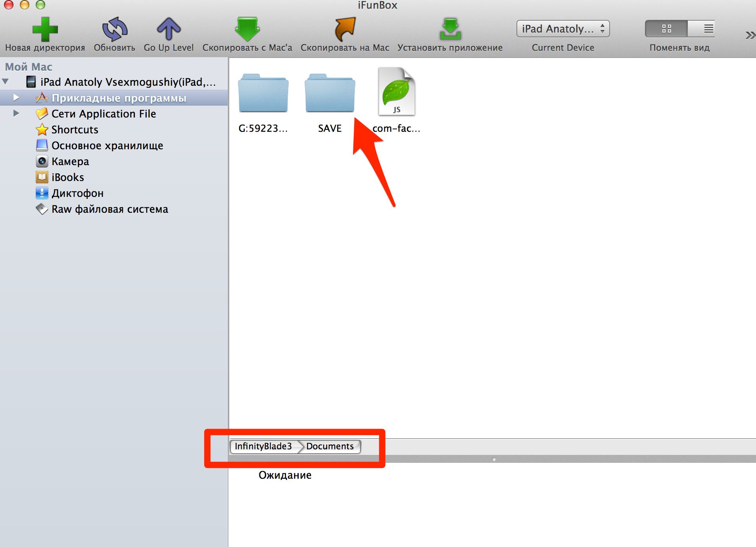Open Raw файловая система in sidebar
Viewport: 756px width, 547px height.
pos(110,209)
